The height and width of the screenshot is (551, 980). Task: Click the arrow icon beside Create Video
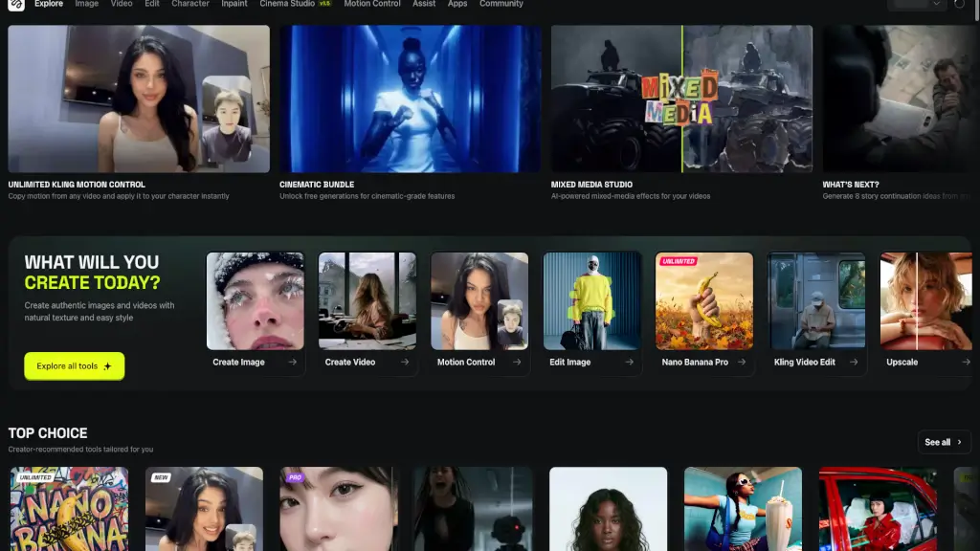[405, 363]
